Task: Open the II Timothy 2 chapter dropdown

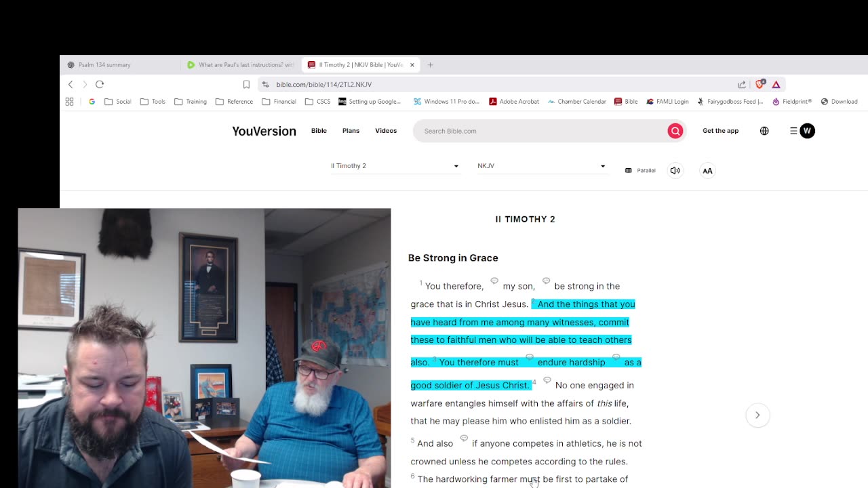Action: point(395,166)
